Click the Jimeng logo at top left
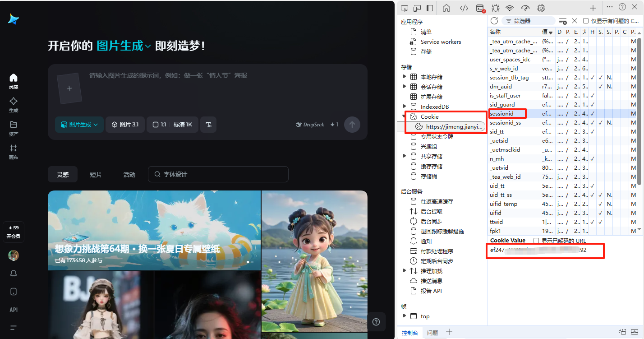 pyautogui.click(x=14, y=19)
